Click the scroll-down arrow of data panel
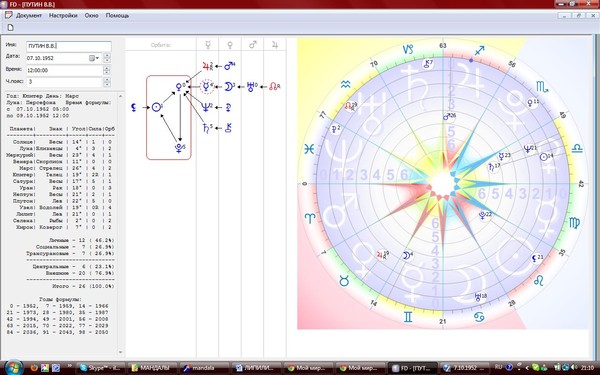Viewport: 600px width, 375px height. coord(121,352)
